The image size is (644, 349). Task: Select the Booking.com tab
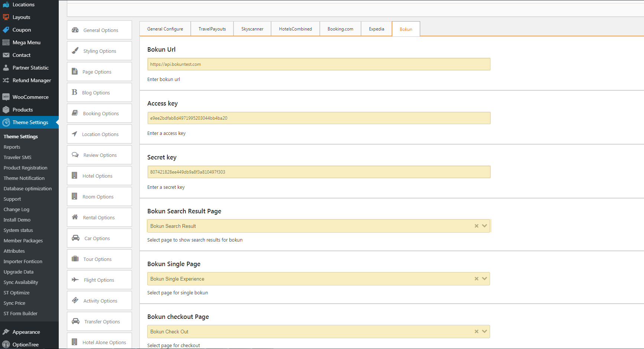(341, 29)
